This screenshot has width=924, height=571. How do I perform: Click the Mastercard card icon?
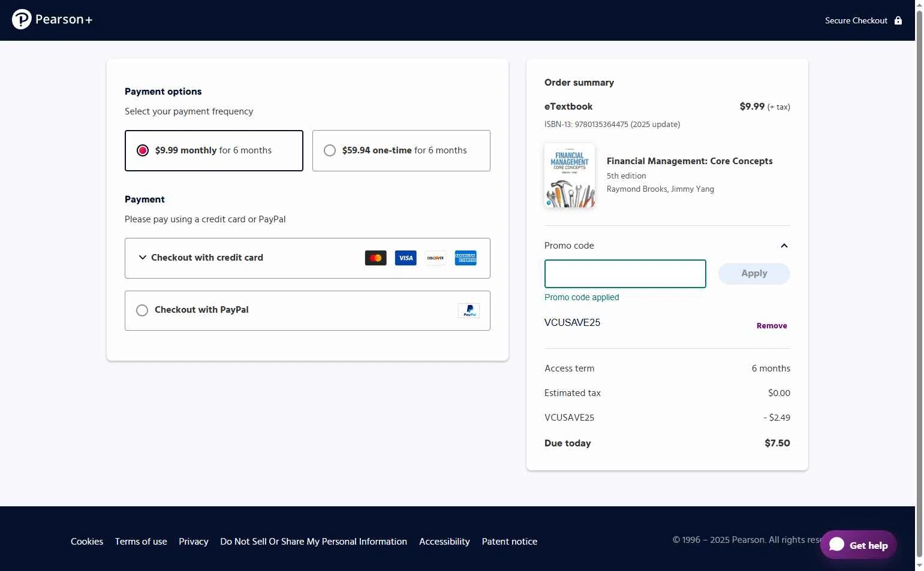(x=375, y=258)
